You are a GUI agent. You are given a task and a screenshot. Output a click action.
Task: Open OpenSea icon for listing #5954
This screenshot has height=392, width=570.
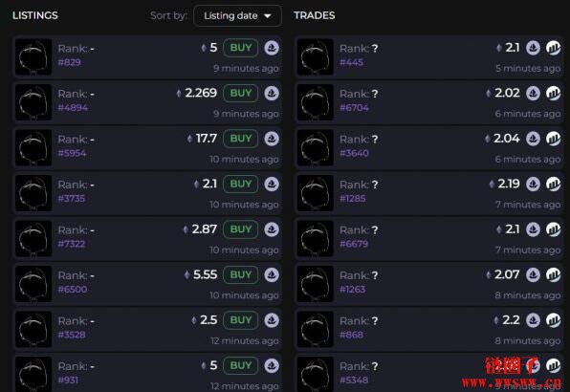272,139
